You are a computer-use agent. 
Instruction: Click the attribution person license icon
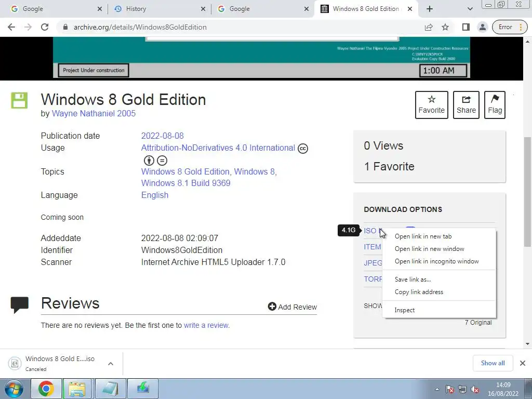click(149, 160)
